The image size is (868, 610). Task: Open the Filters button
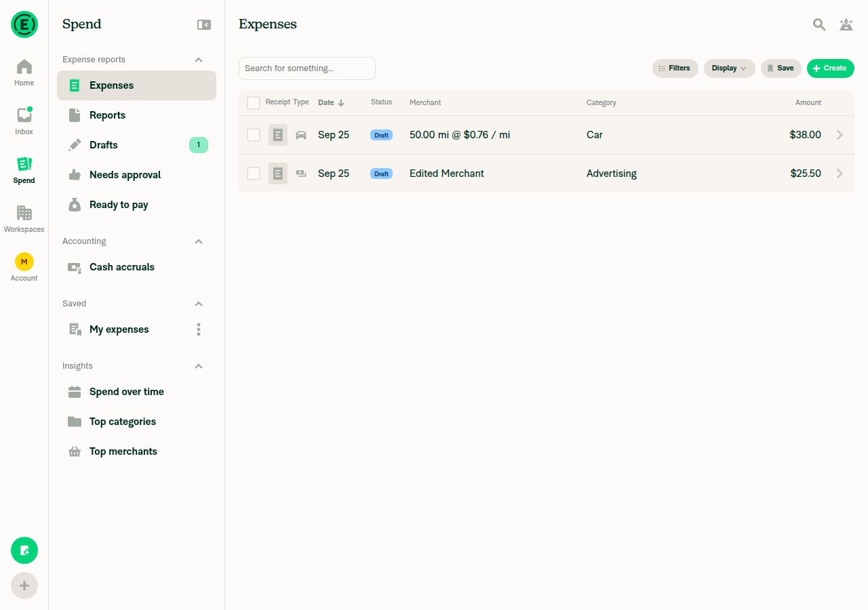tap(675, 68)
